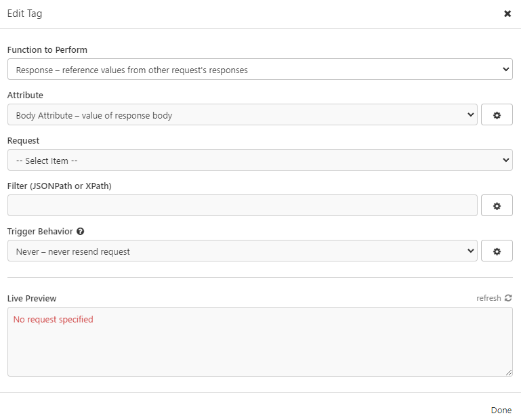Open the Attribute dropdown

(x=243, y=114)
